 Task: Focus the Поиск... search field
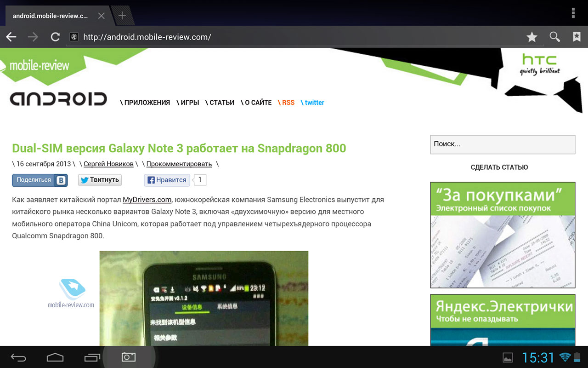pyautogui.click(x=503, y=144)
